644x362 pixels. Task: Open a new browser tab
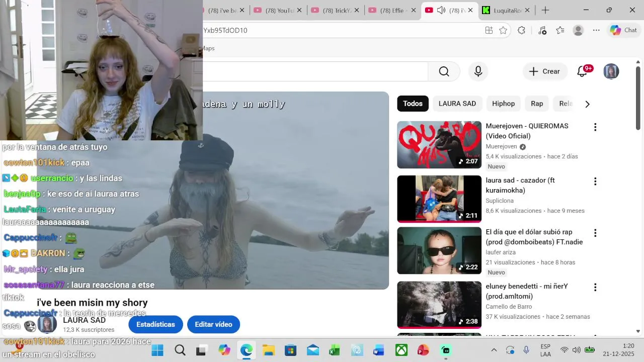(545, 10)
